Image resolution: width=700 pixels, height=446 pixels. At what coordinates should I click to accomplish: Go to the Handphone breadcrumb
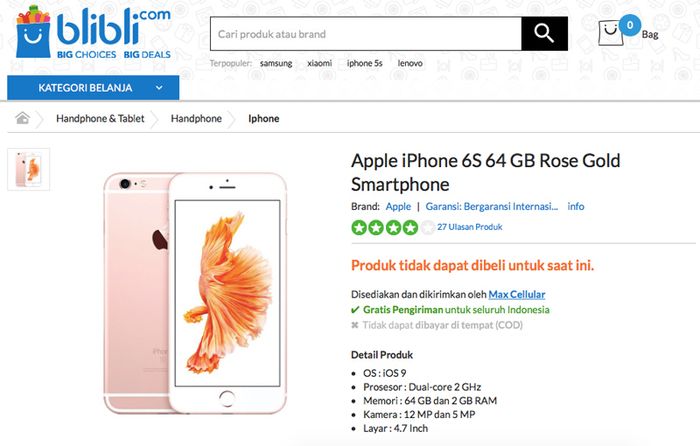tap(196, 119)
